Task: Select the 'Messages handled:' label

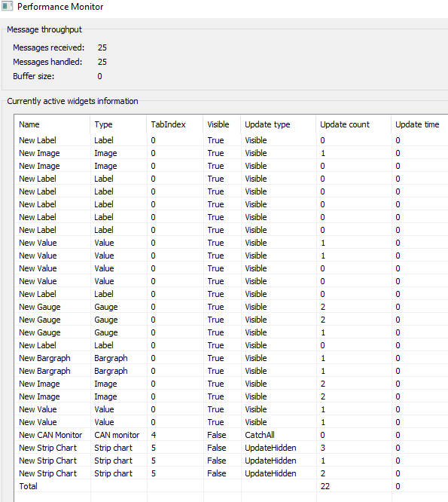Action: [47, 62]
